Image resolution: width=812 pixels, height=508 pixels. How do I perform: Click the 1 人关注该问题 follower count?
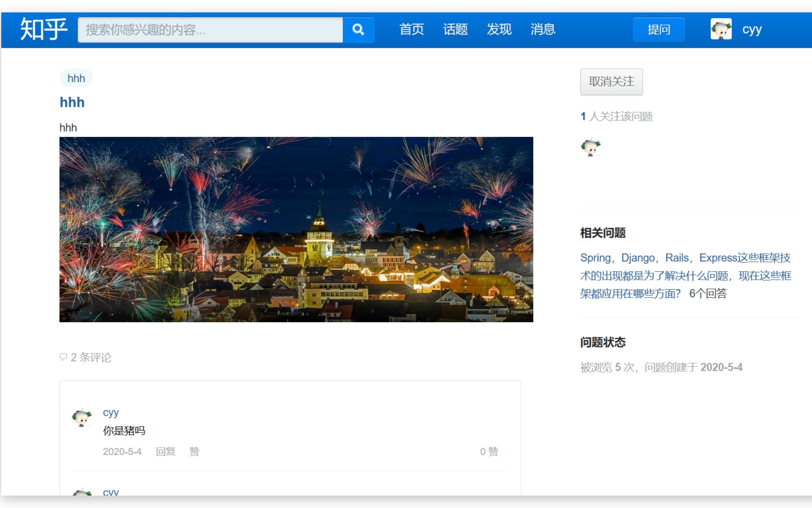coord(616,117)
